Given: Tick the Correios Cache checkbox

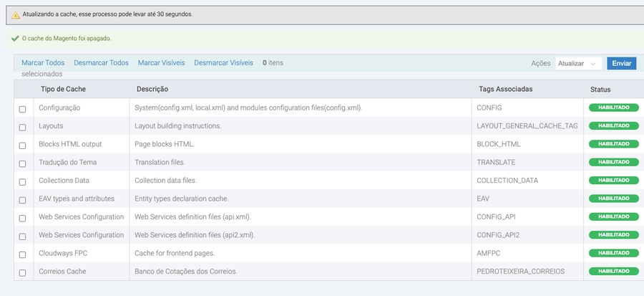Looking at the screenshot, I should click(x=22, y=272).
